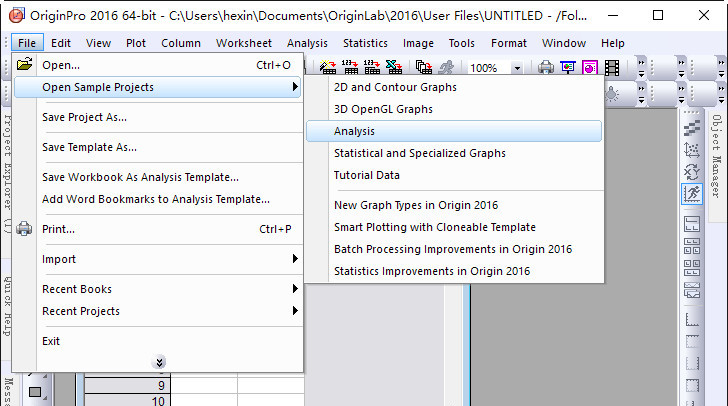Open the Plot menu

[136, 43]
